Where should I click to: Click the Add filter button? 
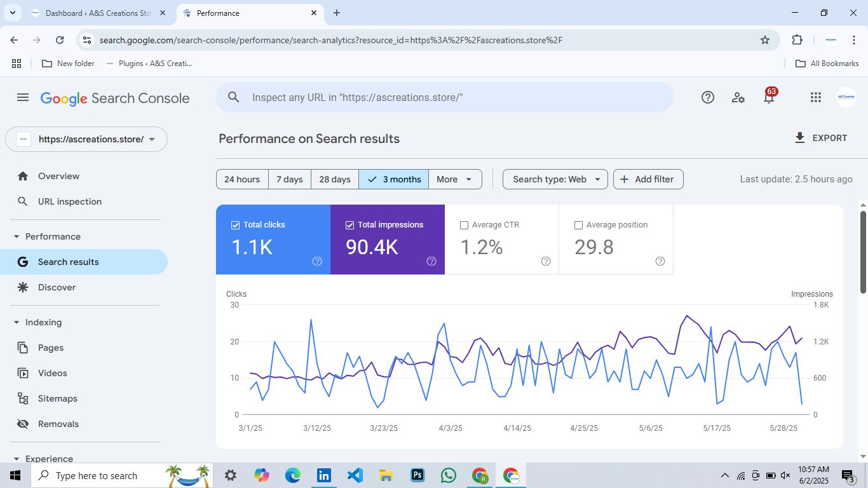(648, 179)
